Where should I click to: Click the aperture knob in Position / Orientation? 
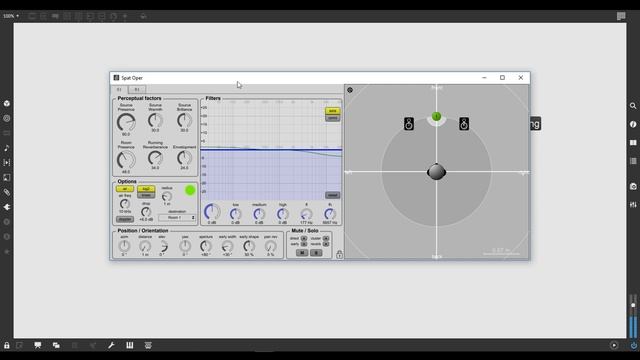click(x=206, y=246)
